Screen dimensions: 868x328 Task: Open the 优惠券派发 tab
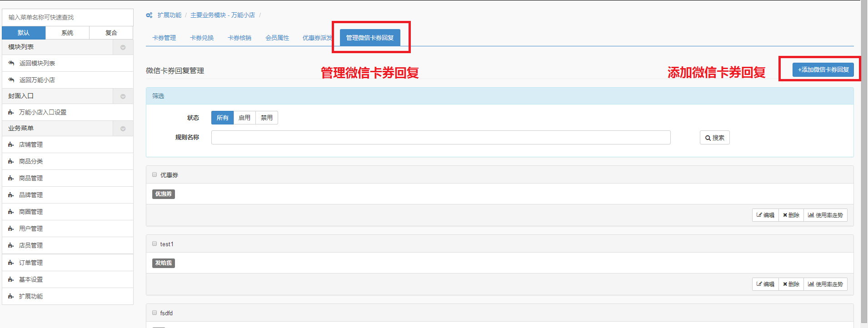click(x=317, y=38)
